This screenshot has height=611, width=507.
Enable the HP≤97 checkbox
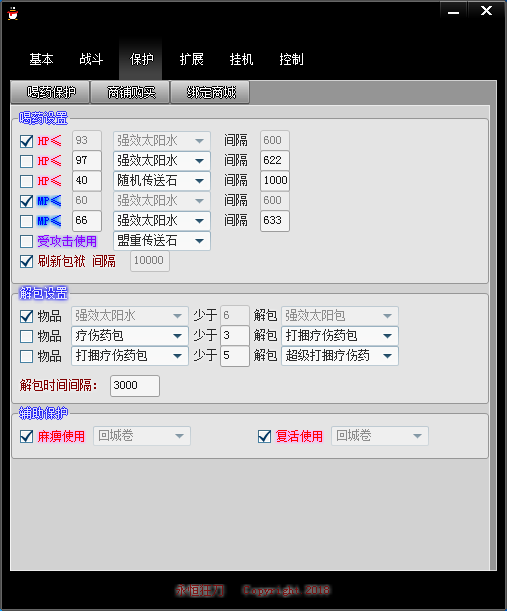pyautogui.click(x=26, y=161)
